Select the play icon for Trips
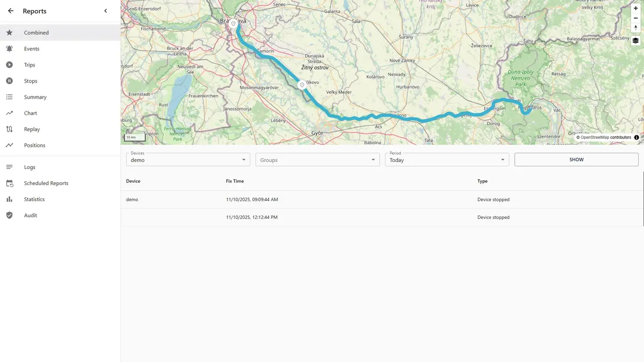Image resolution: width=644 pixels, height=362 pixels. tap(9, 64)
